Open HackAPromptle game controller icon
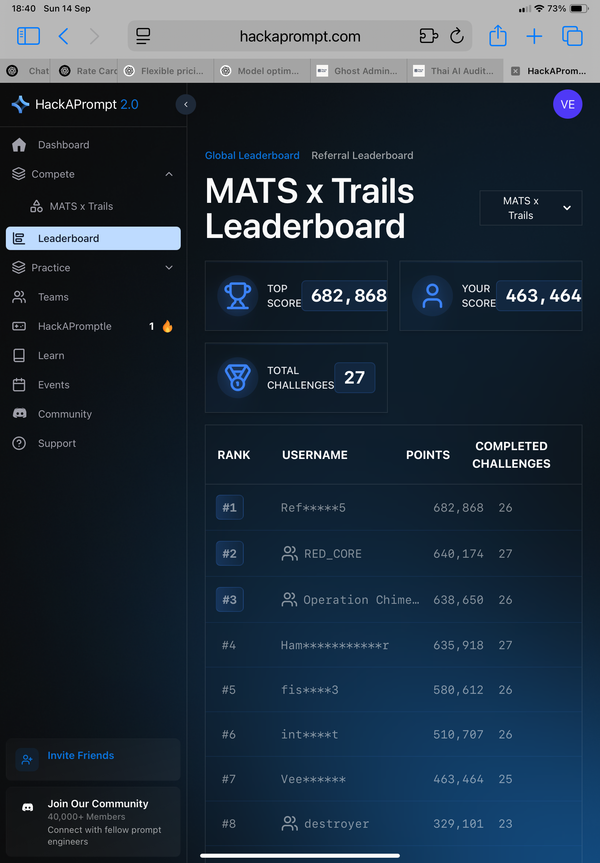The width and height of the screenshot is (600, 863). [x=19, y=326]
